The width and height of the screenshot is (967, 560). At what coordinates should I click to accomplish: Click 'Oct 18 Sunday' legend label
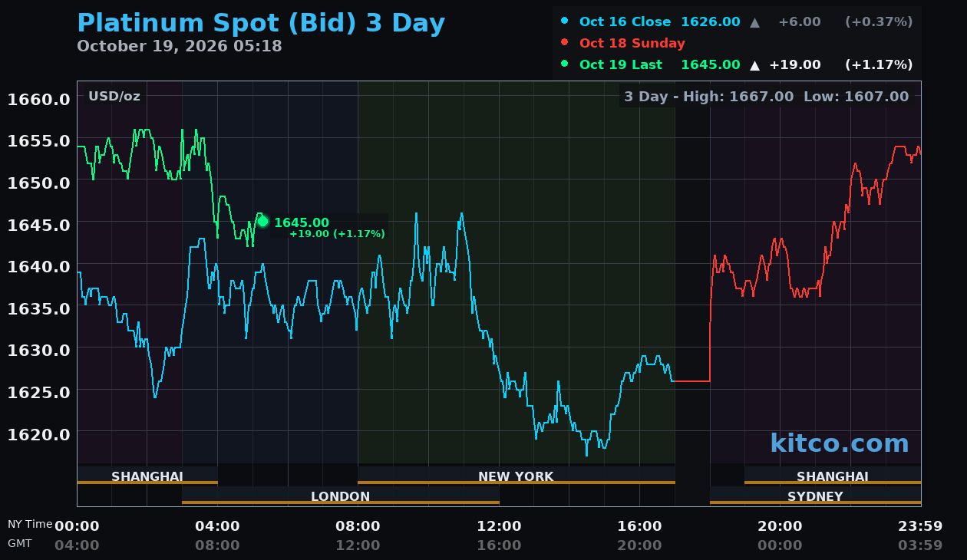[632, 44]
